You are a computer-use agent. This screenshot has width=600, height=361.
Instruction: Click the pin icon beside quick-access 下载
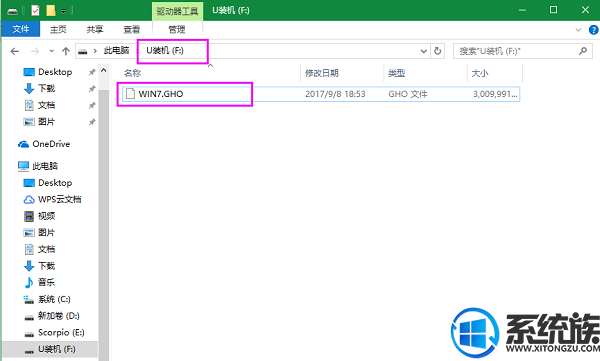pos(92,89)
